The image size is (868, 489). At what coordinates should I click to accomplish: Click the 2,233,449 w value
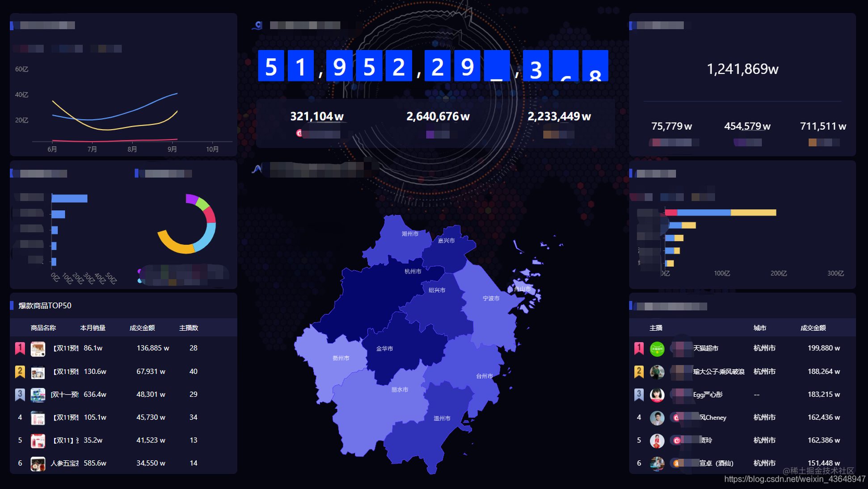pyautogui.click(x=559, y=116)
